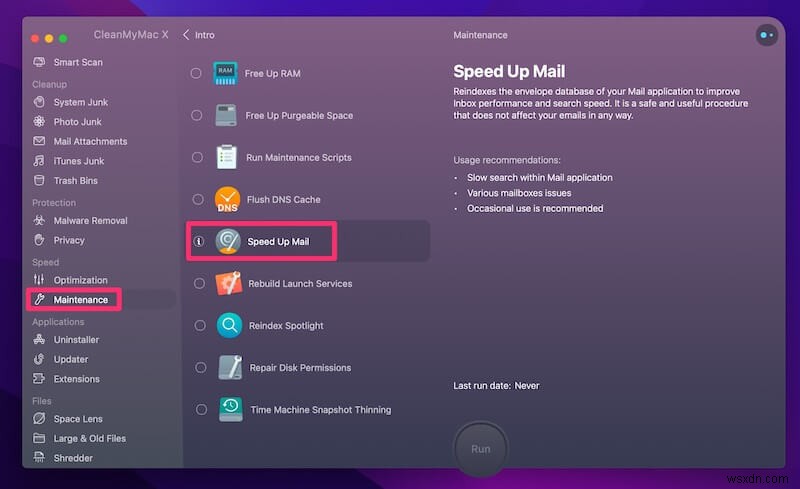The height and width of the screenshot is (489, 800).
Task: Click the Intro back link
Action: tap(205, 35)
